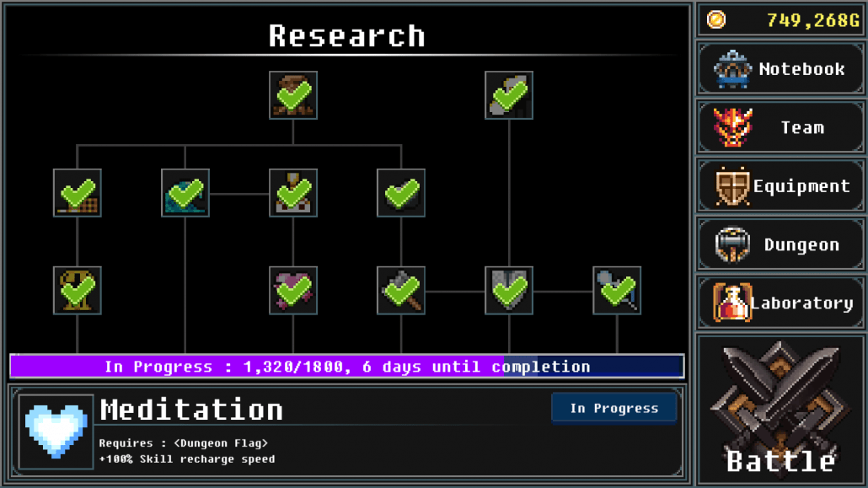
Task: Select the axe research node
Action: pyautogui.click(x=401, y=290)
